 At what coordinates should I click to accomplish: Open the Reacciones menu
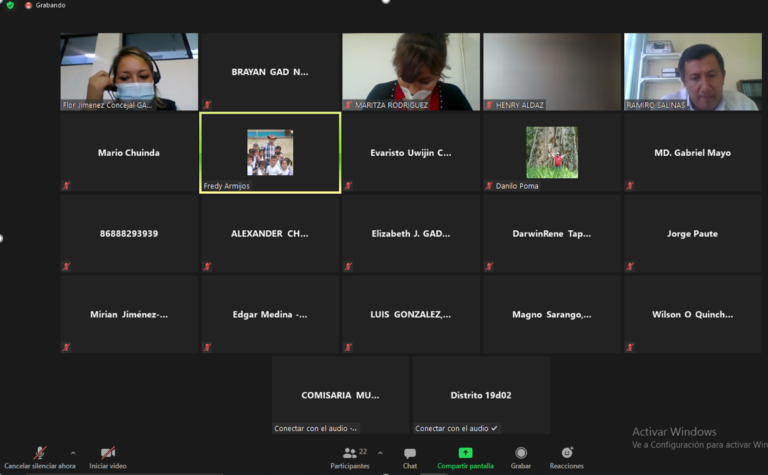point(567,457)
